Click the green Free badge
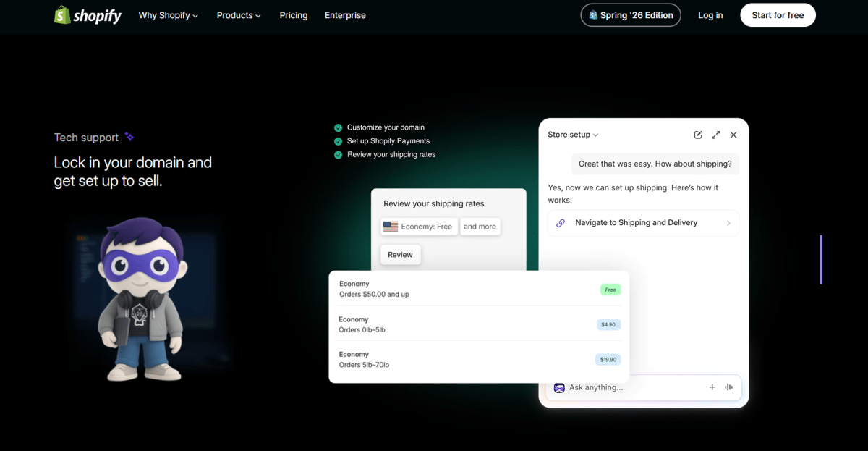This screenshot has height=451, width=868. [610, 290]
